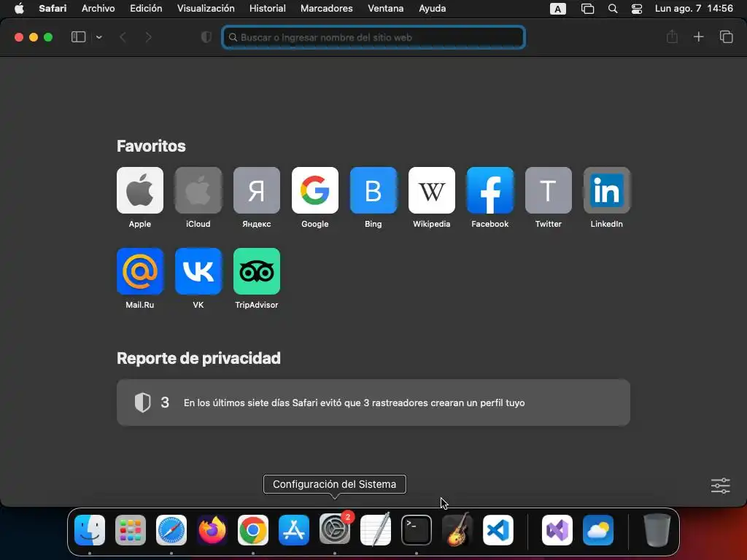
Task: Open Spotlight search in menu bar
Action: 613,9
